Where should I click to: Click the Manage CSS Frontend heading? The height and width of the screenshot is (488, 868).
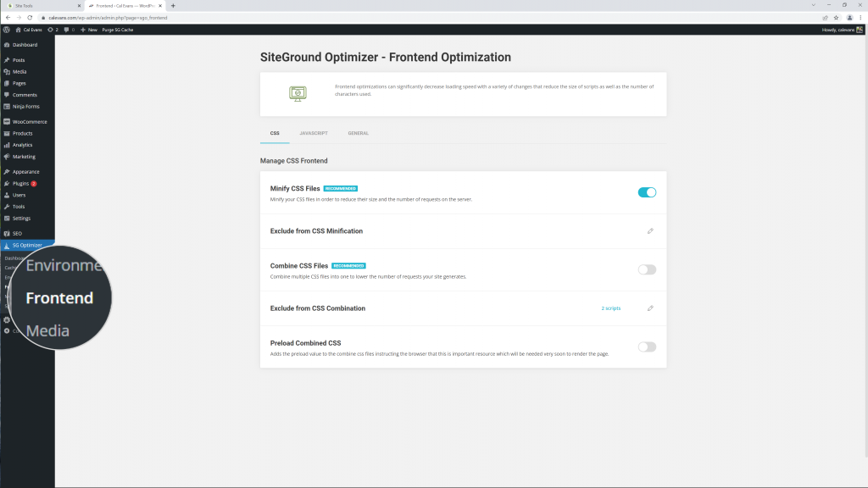click(294, 161)
